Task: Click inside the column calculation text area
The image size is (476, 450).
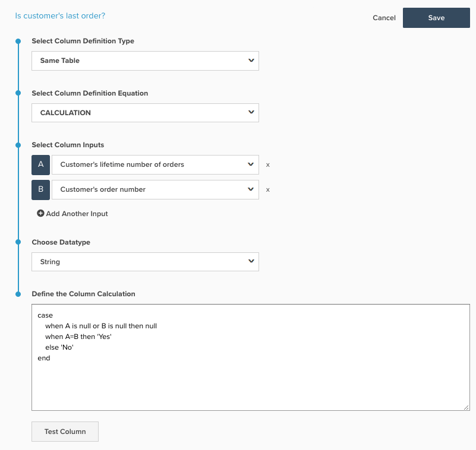Action: pyautogui.click(x=250, y=356)
